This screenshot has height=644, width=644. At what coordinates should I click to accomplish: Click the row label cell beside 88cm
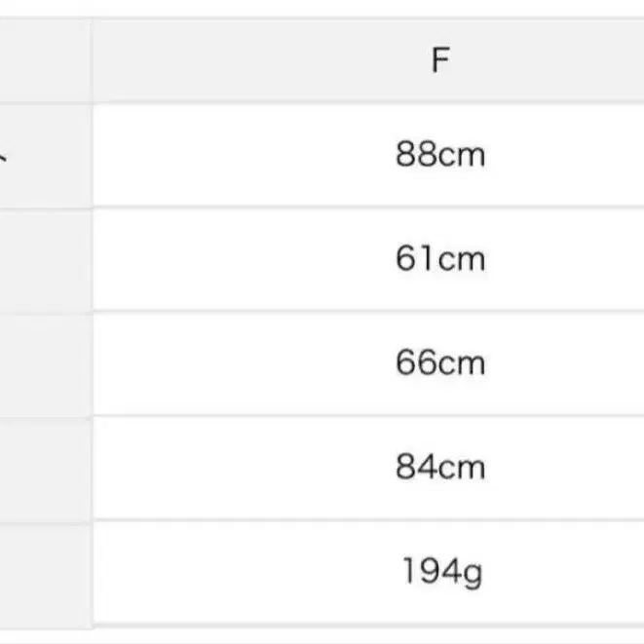44,155
